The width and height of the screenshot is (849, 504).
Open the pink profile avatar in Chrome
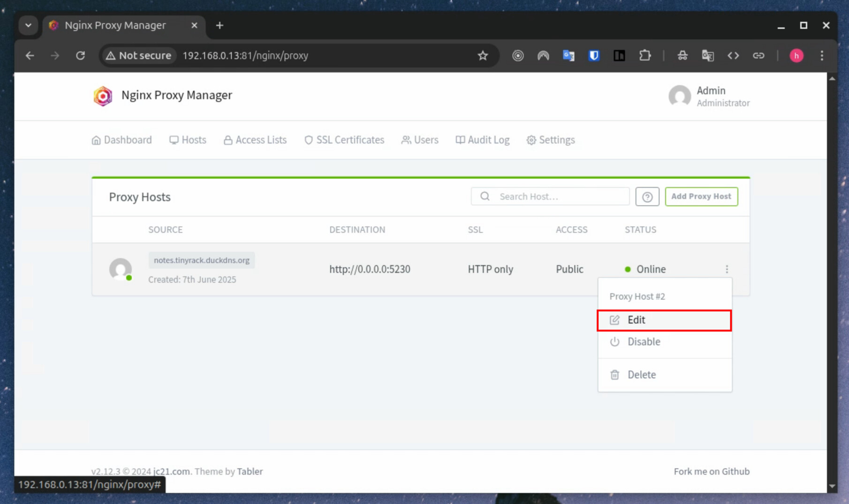pyautogui.click(x=796, y=56)
